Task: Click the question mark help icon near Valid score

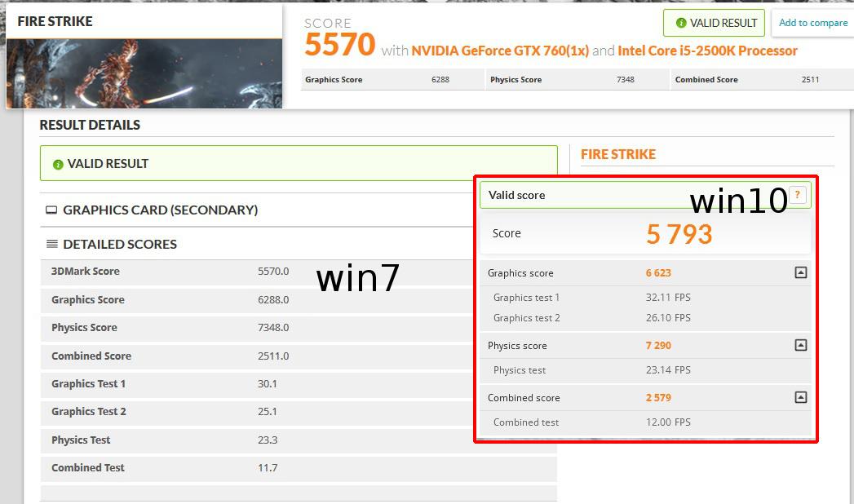Action: click(798, 194)
